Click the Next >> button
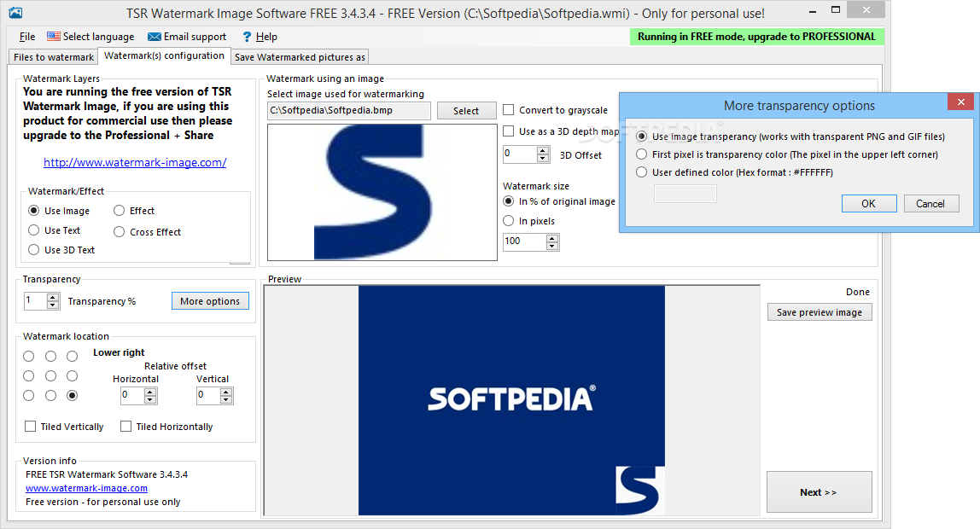This screenshot has height=529, width=980. (819, 492)
